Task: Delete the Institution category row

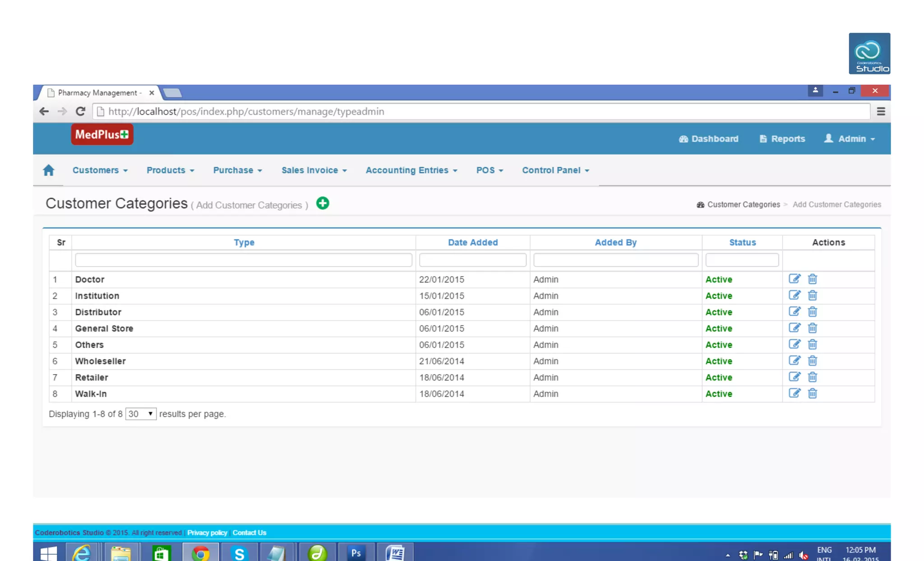Action: pyautogui.click(x=812, y=296)
